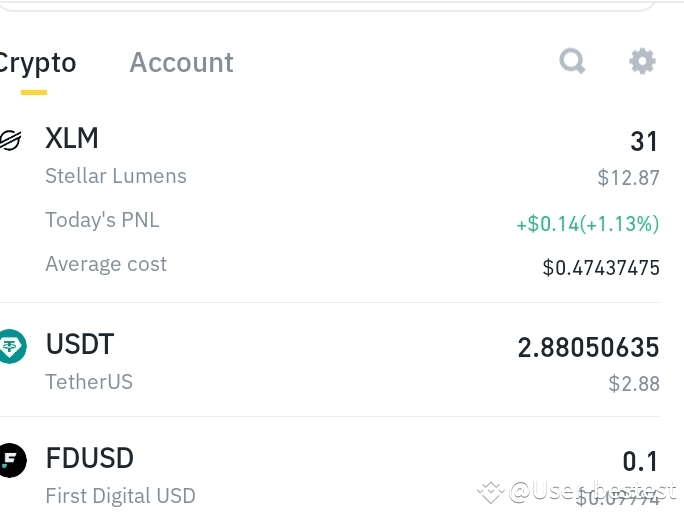
Task: Click the $12.87 XLM value
Action: pyautogui.click(x=628, y=178)
